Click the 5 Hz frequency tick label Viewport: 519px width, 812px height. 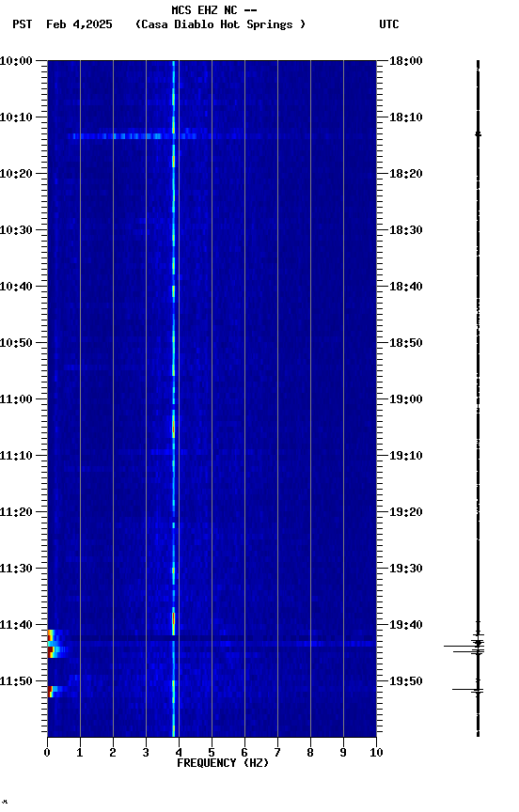point(212,753)
